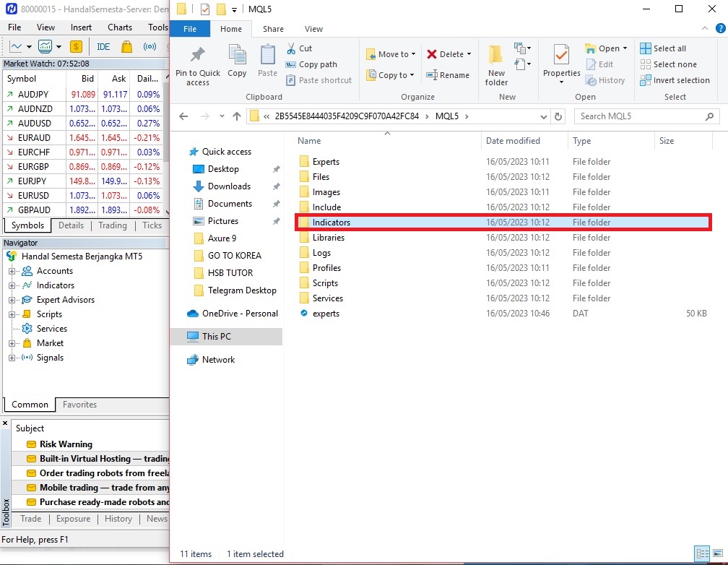Click the Algo Trading dollar icon
728x565 pixels.
point(76,46)
